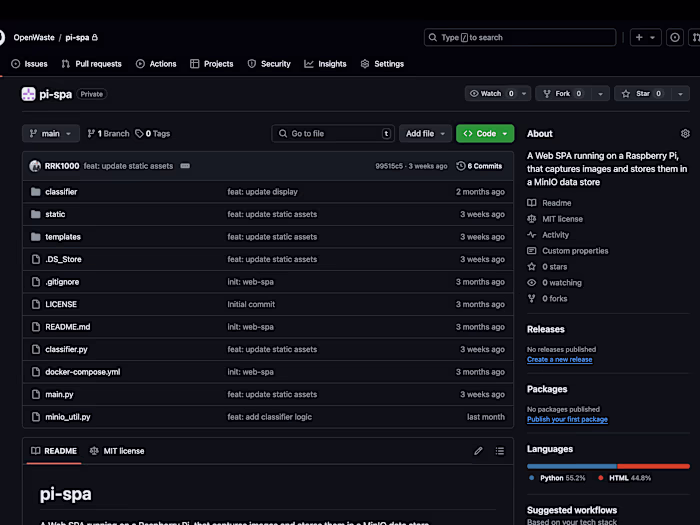Switch to the MIT license tab
700x525 pixels.
coord(117,451)
